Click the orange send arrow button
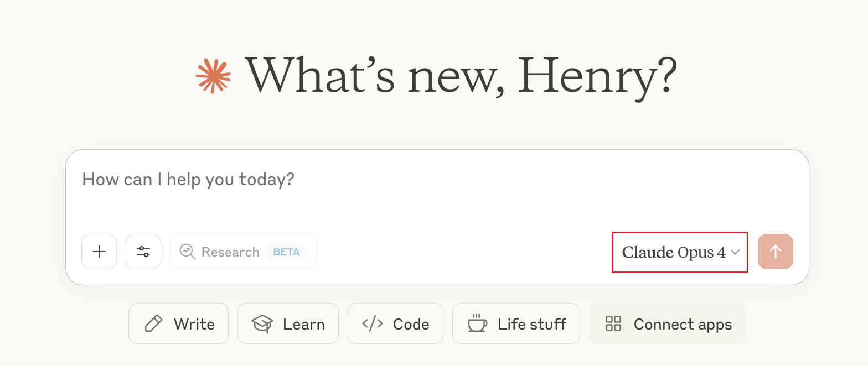The height and width of the screenshot is (366, 868). pyautogui.click(x=776, y=252)
